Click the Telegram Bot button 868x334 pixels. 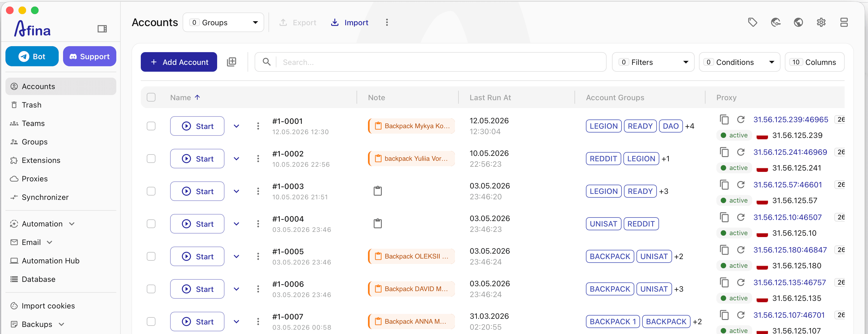[32, 56]
